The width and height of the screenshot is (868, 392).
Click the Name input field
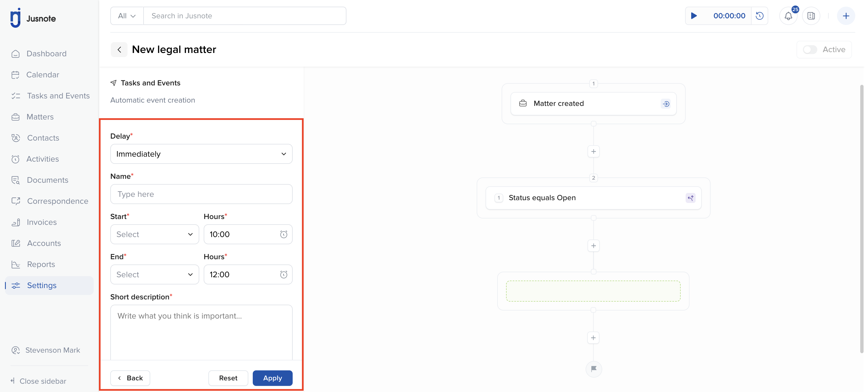pos(201,194)
